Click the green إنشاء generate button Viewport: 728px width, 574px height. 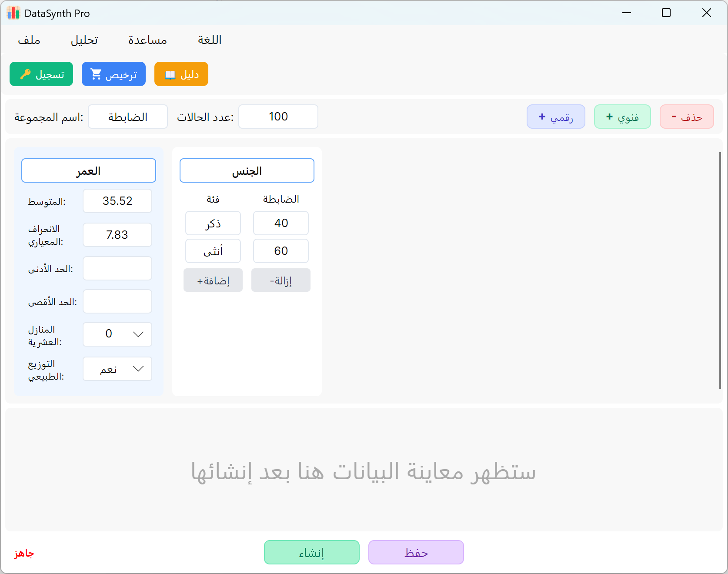(312, 552)
